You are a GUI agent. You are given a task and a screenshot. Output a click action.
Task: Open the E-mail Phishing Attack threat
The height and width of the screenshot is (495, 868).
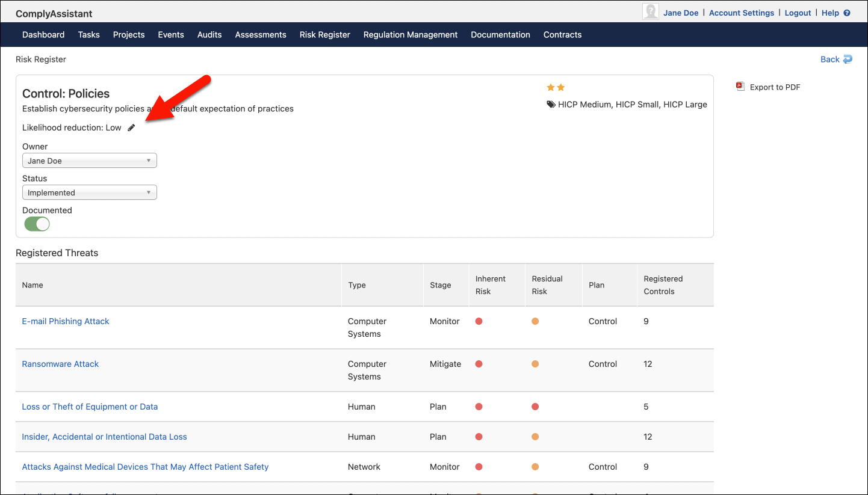[66, 321]
